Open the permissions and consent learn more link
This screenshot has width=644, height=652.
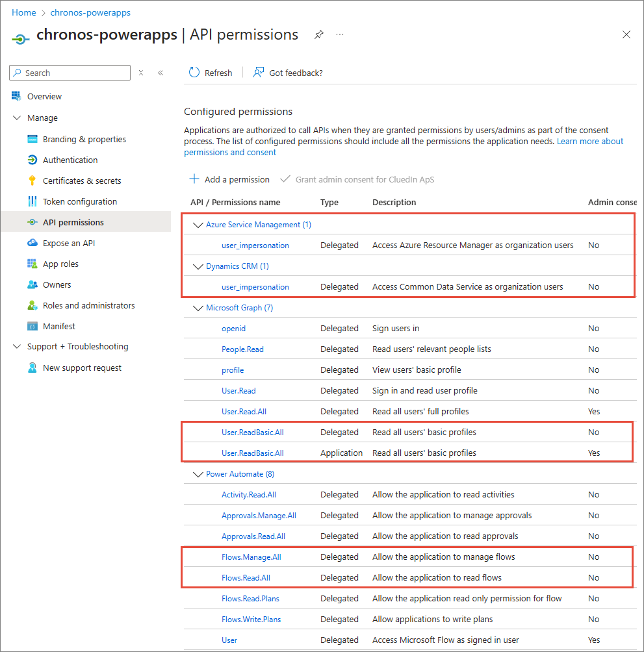tap(230, 152)
